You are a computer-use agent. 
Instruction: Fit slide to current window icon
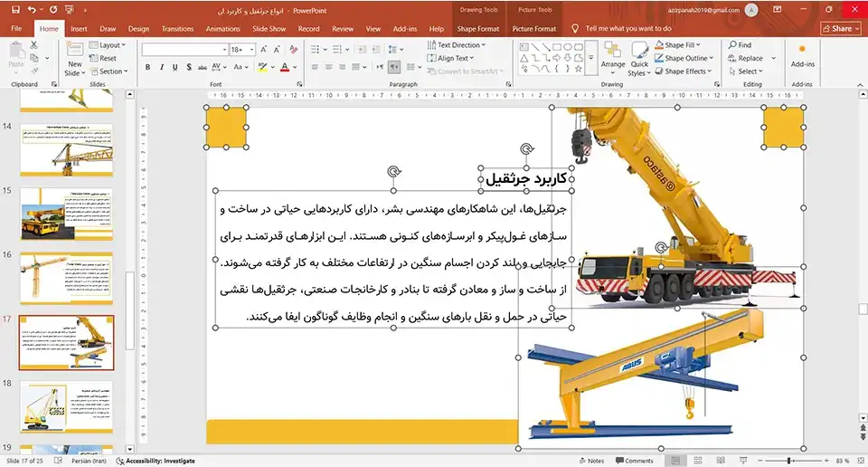860,461
